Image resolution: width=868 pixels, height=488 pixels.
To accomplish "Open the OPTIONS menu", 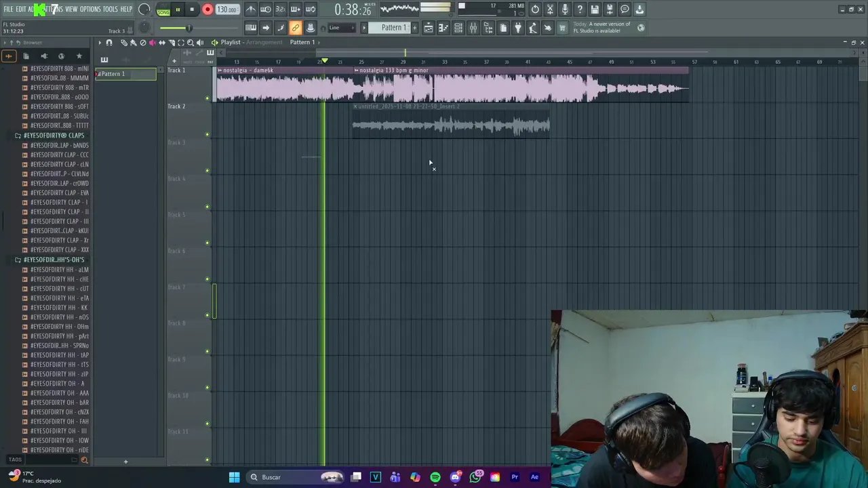I will pos(90,9).
